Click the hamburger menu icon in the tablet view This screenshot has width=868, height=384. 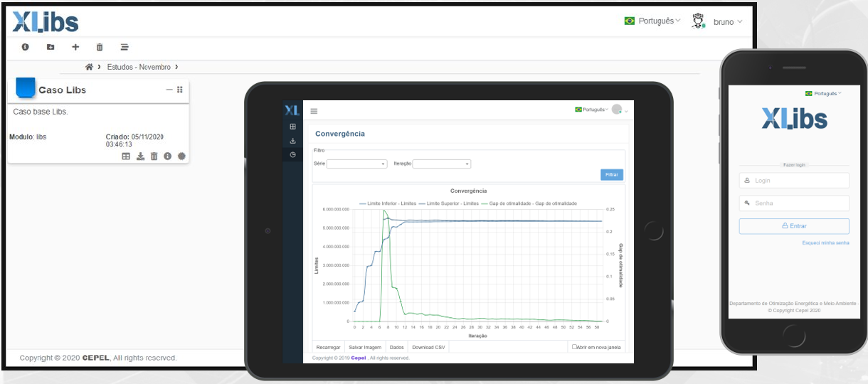click(314, 111)
